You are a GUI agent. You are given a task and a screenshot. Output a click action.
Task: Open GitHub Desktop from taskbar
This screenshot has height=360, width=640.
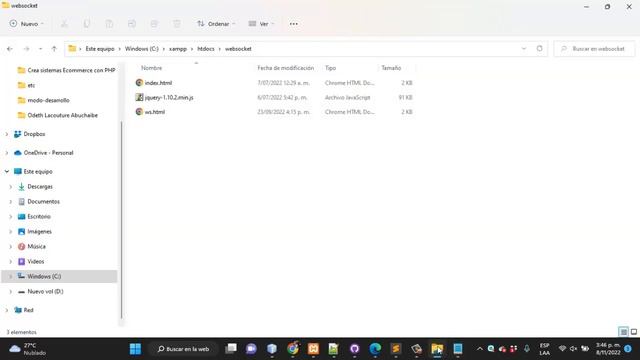coord(354,349)
